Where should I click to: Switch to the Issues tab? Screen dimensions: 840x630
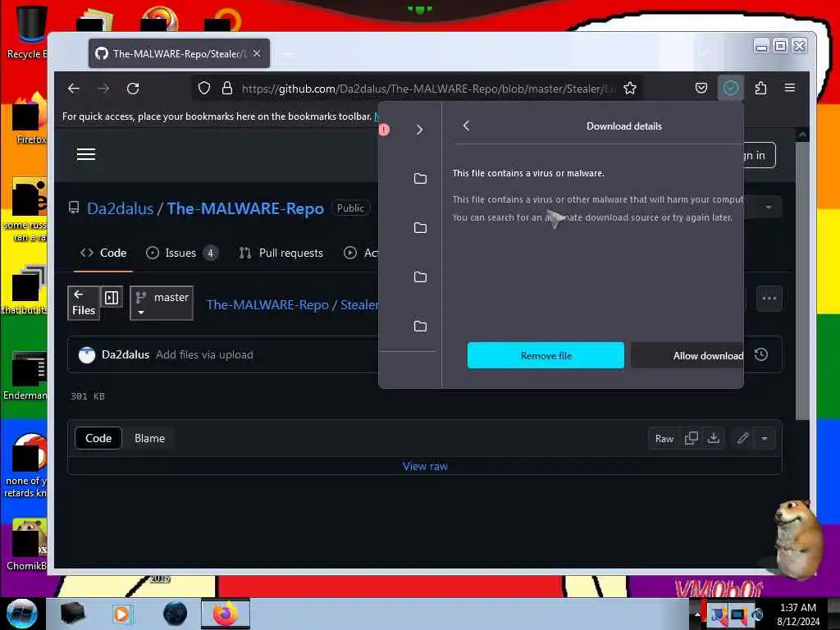(x=181, y=253)
